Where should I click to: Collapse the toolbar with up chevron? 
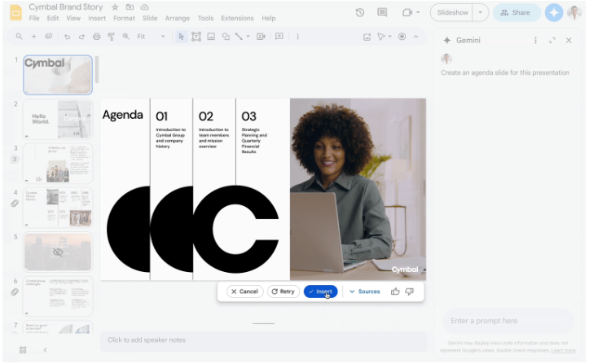coord(416,37)
